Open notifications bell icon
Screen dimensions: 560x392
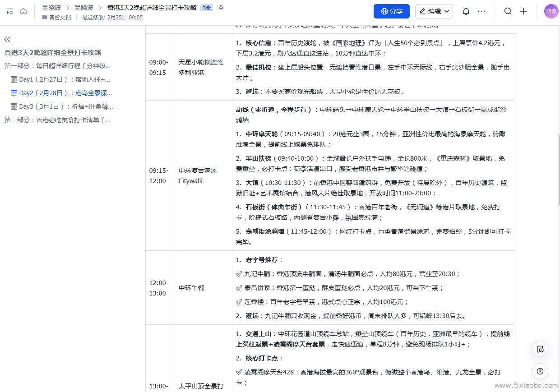[466, 11]
